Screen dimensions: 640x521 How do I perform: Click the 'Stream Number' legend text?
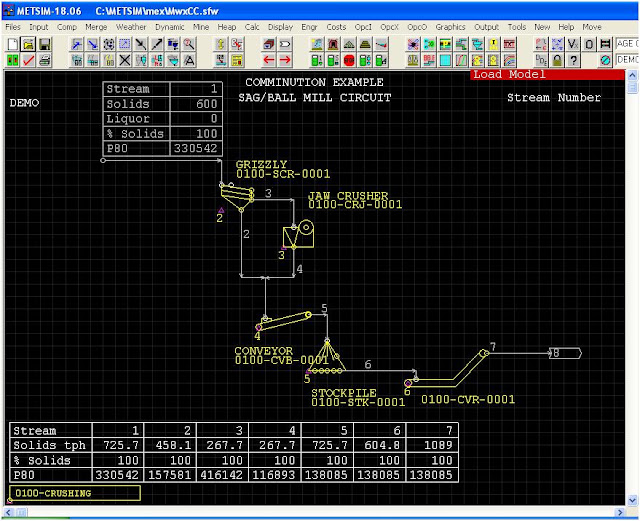(554, 98)
